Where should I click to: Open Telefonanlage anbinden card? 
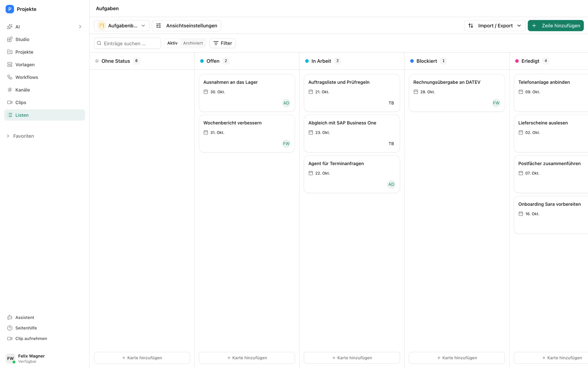tap(551, 93)
